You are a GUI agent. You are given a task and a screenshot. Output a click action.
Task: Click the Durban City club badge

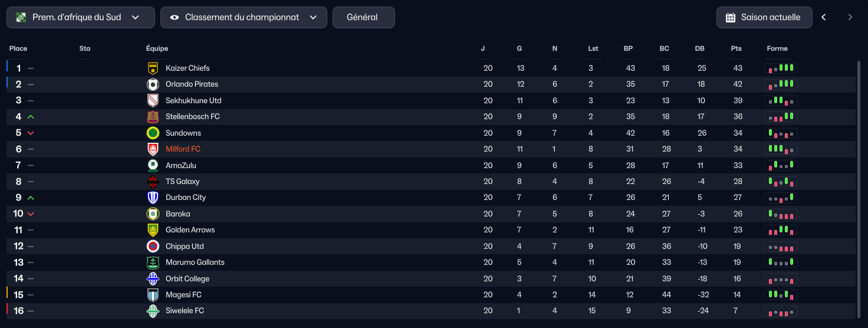[153, 198]
